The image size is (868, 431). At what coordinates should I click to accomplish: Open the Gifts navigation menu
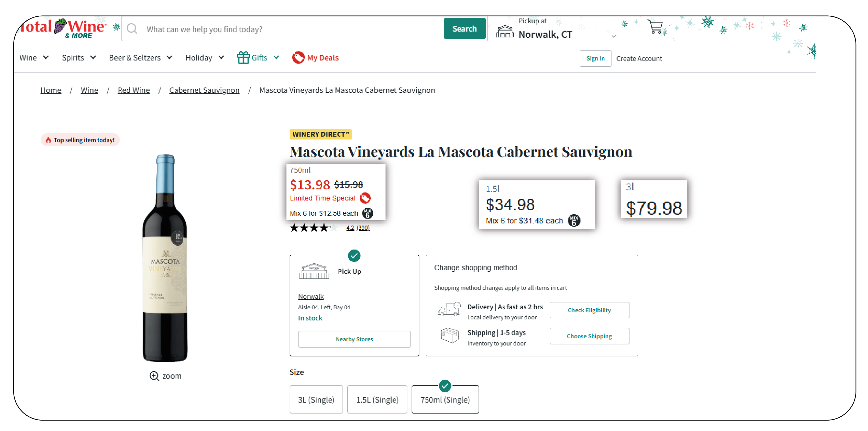(259, 58)
